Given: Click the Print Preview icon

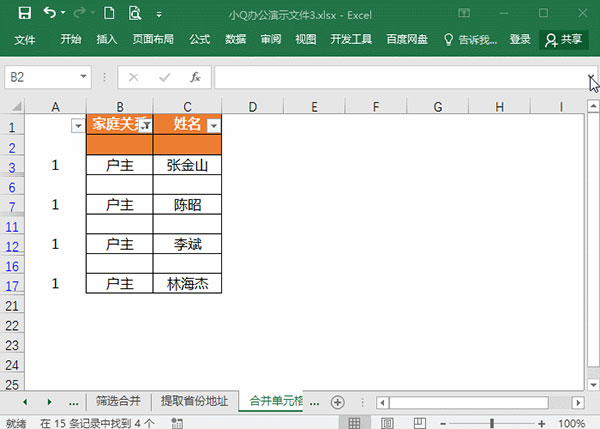Looking at the screenshot, I should (x=135, y=13).
